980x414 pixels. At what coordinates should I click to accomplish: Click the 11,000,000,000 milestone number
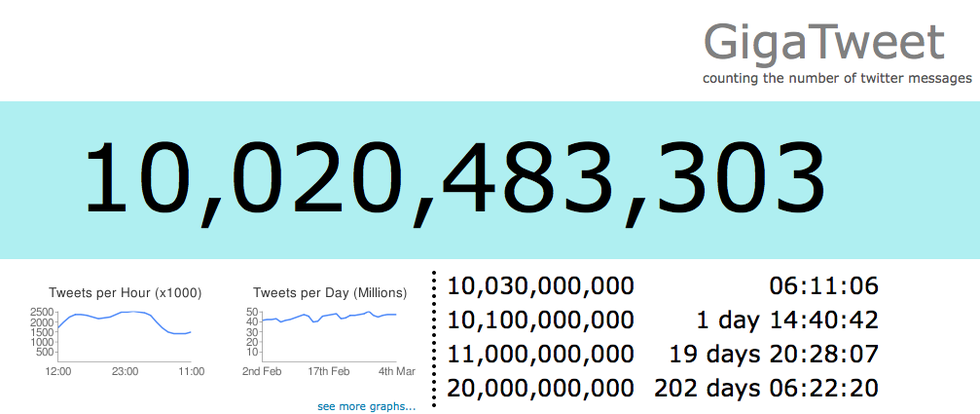click(541, 355)
